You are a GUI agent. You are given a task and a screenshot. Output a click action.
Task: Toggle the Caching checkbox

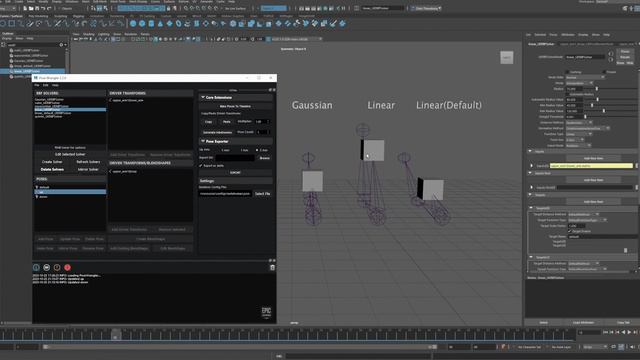tap(567, 72)
